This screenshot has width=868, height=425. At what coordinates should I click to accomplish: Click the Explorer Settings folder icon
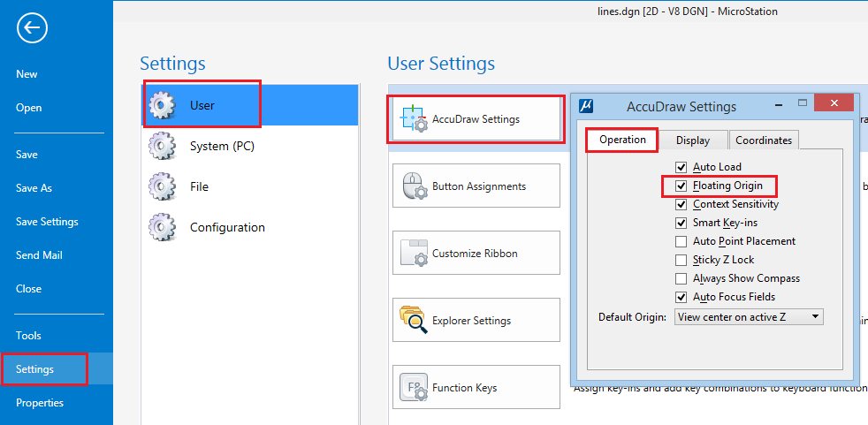pos(413,320)
